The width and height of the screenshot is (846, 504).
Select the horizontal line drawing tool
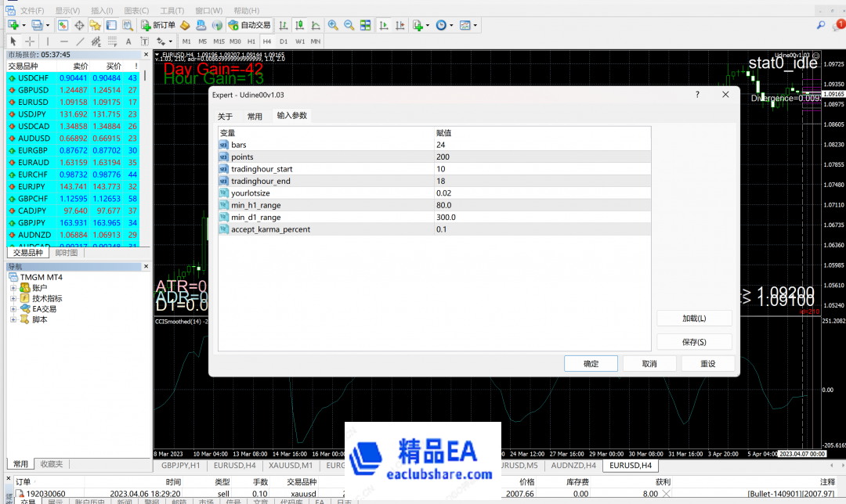tap(64, 41)
